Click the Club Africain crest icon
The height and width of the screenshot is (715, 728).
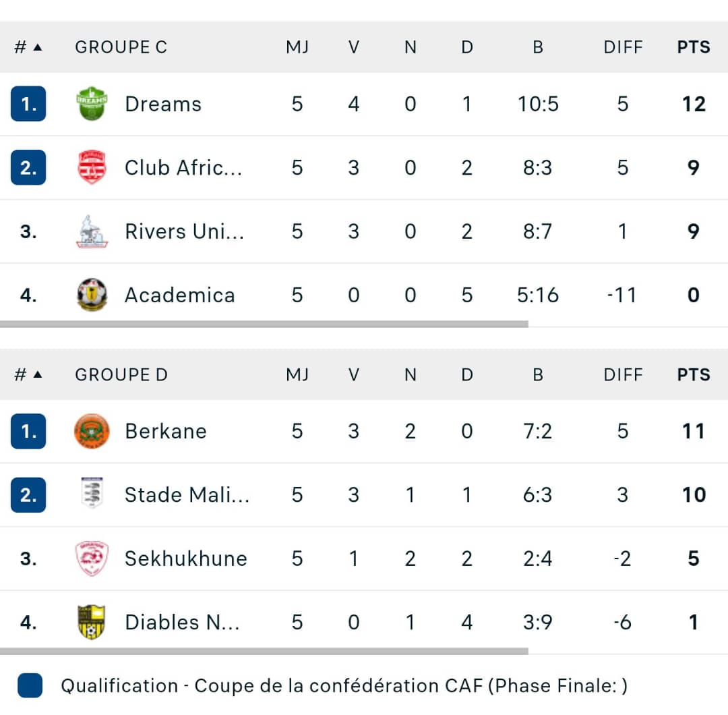point(92,167)
